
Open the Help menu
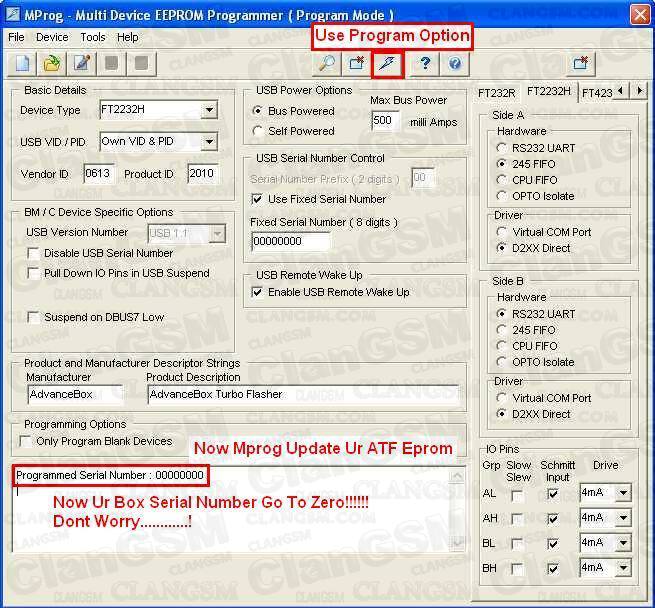click(127, 37)
